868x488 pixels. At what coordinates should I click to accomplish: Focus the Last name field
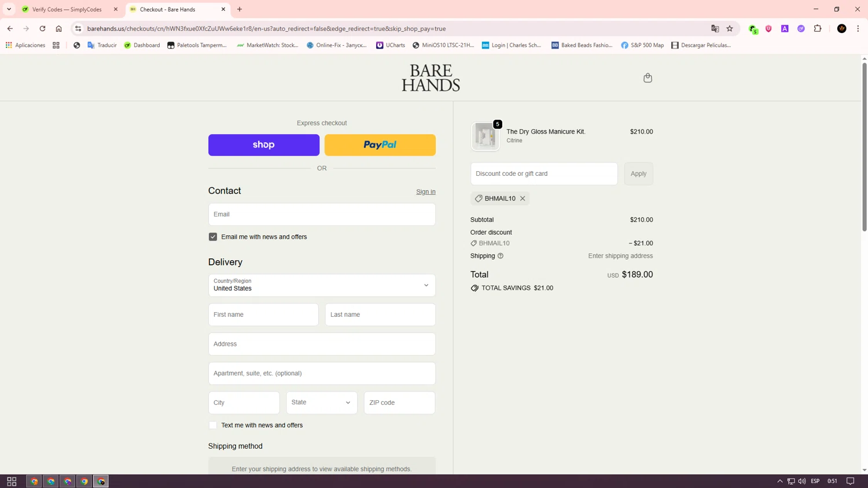point(380,315)
